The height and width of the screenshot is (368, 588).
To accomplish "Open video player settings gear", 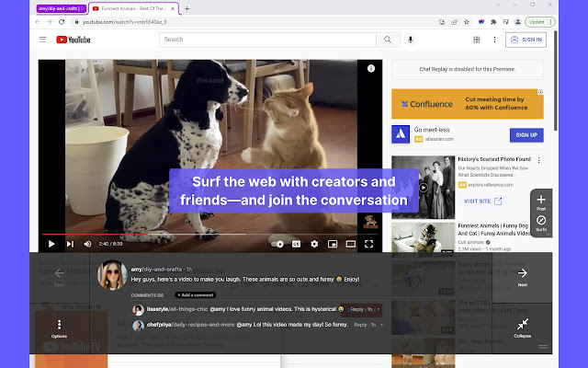I will click(x=314, y=244).
